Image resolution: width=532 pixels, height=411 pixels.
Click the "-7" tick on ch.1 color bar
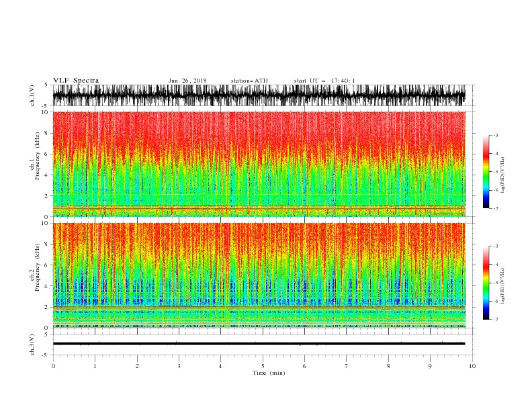coord(495,209)
